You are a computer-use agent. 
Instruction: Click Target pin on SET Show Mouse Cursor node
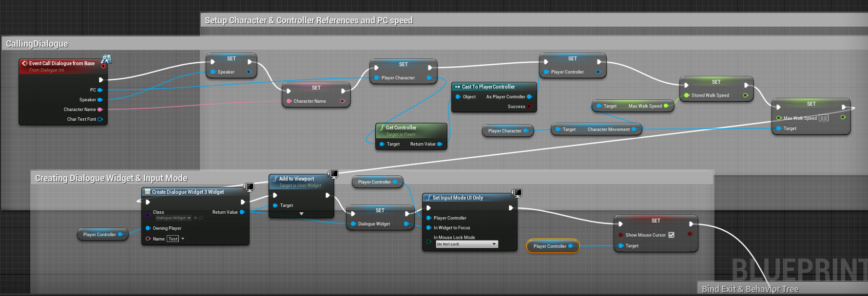[621, 246]
